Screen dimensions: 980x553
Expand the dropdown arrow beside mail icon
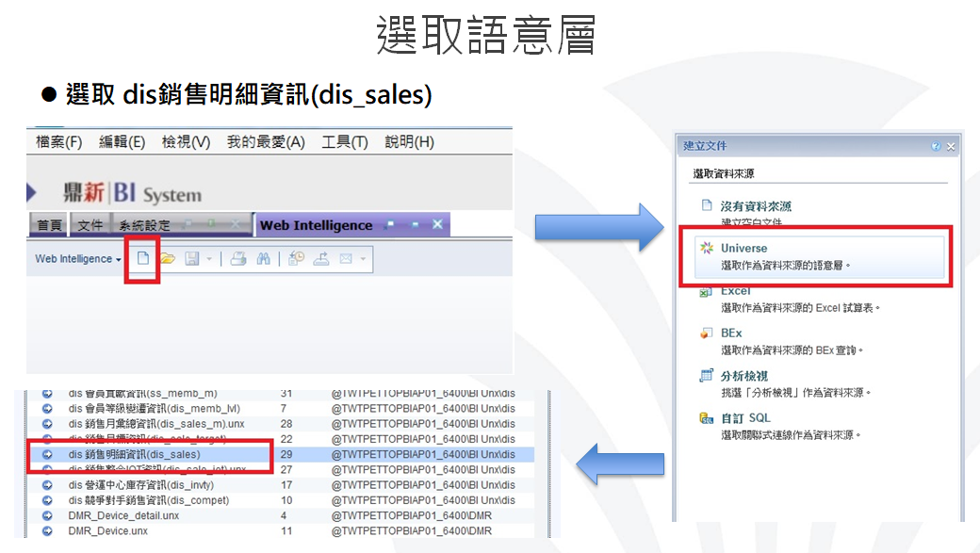click(x=362, y=259)
